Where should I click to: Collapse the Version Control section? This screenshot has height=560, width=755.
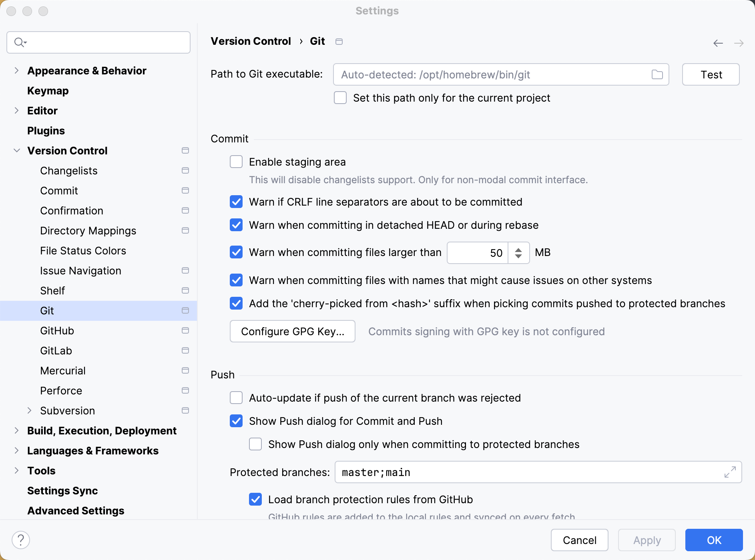pyautogui.click(x=16, y=150)
